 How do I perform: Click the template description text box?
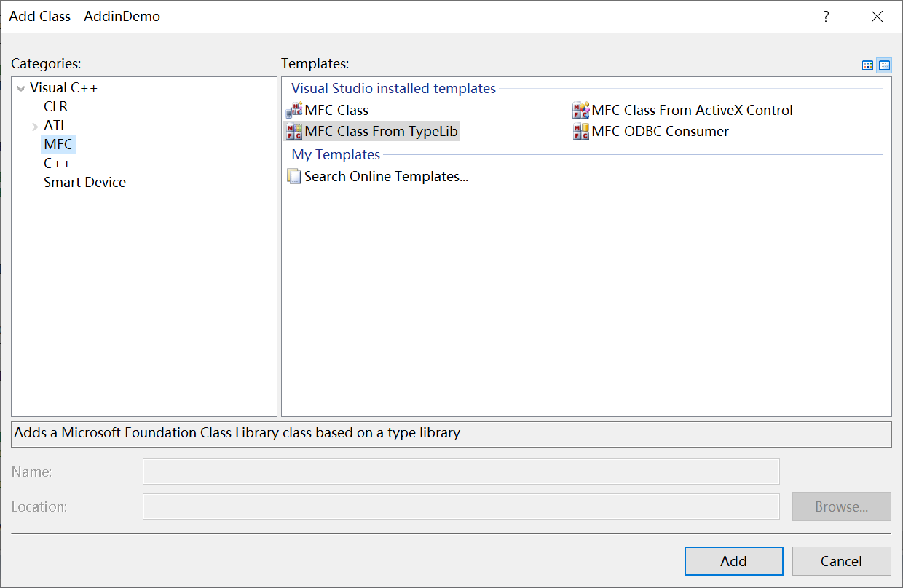click(x=451, y=434)
